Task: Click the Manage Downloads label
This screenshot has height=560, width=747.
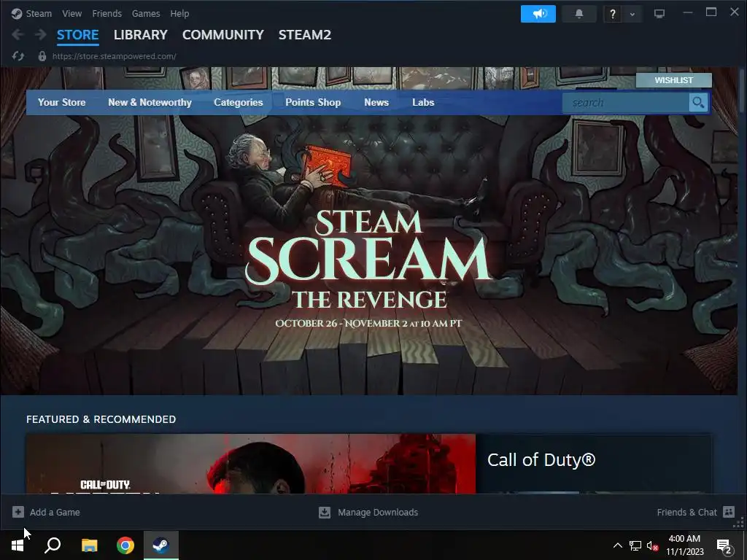Action: click(378, 513)
